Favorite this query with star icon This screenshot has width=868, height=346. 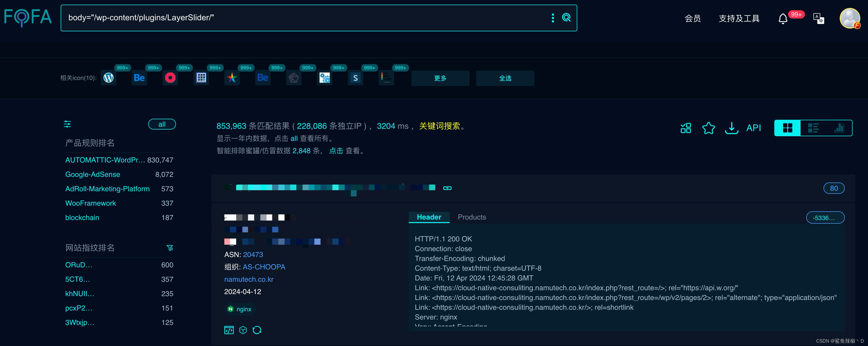(708, 128)
